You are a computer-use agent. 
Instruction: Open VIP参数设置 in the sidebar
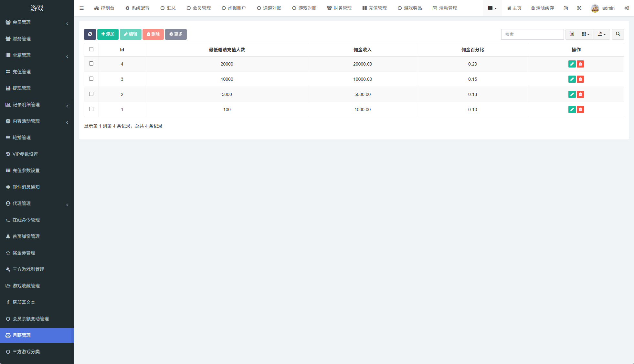click(25, 154)
